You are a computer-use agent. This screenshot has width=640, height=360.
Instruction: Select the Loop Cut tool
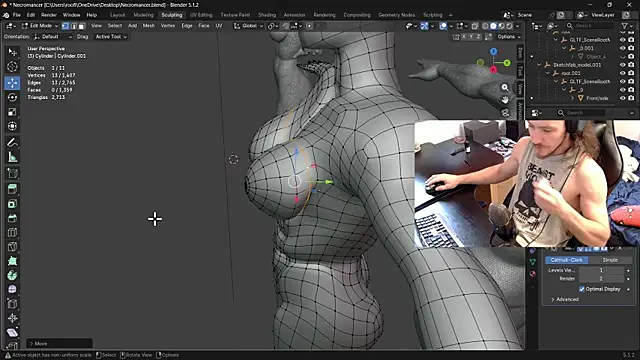[x=13, y=232]
